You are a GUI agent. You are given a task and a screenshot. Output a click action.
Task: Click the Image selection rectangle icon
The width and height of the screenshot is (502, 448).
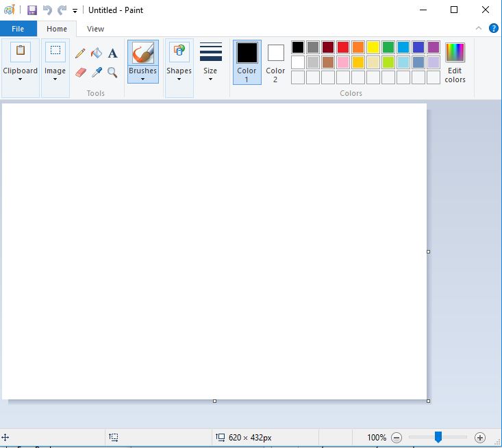tap(55, 51)
